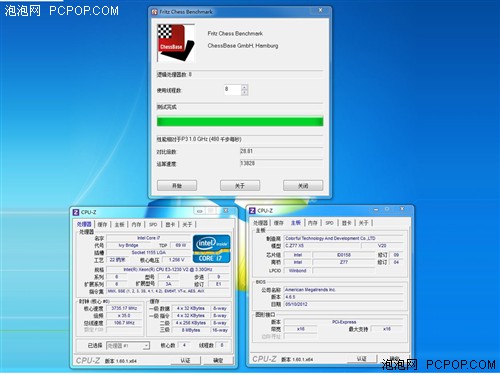Click the chipset ID value ID0158
The height and width of the screenshot is (375, 500).
(344, 255)
